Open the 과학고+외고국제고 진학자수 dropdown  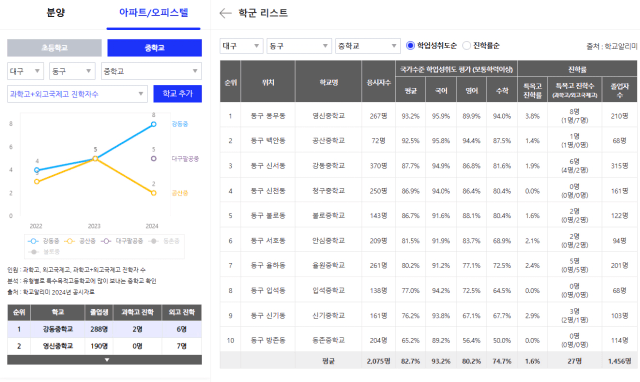(77, 94)
